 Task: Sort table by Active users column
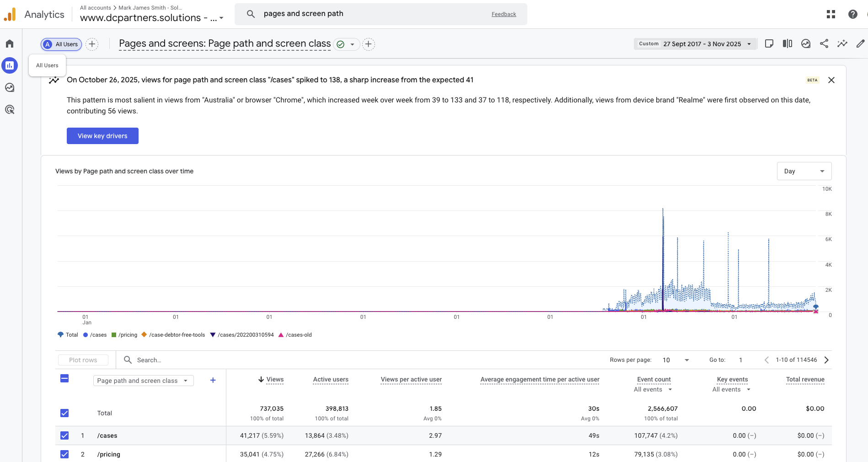coord(331,379)
